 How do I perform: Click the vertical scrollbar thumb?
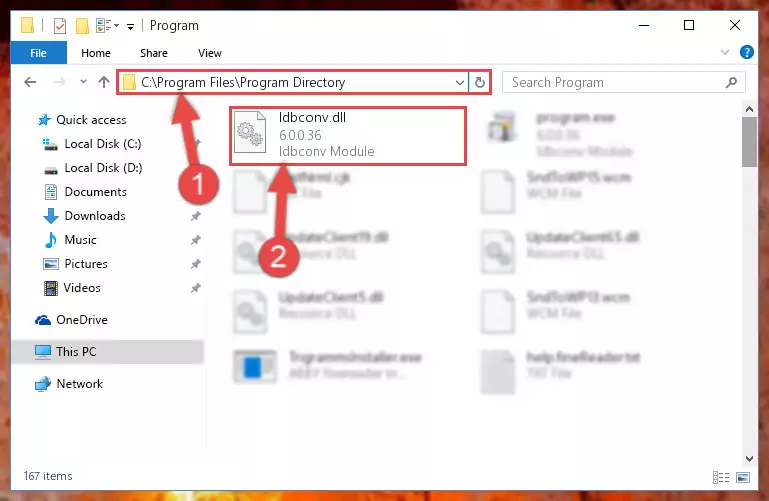click(749, 142)
